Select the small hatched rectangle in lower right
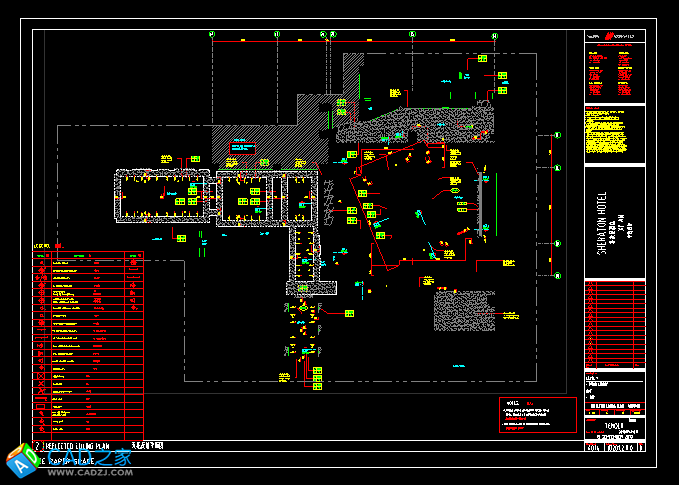This screenshot has height=485, width=679. point(464,311)
